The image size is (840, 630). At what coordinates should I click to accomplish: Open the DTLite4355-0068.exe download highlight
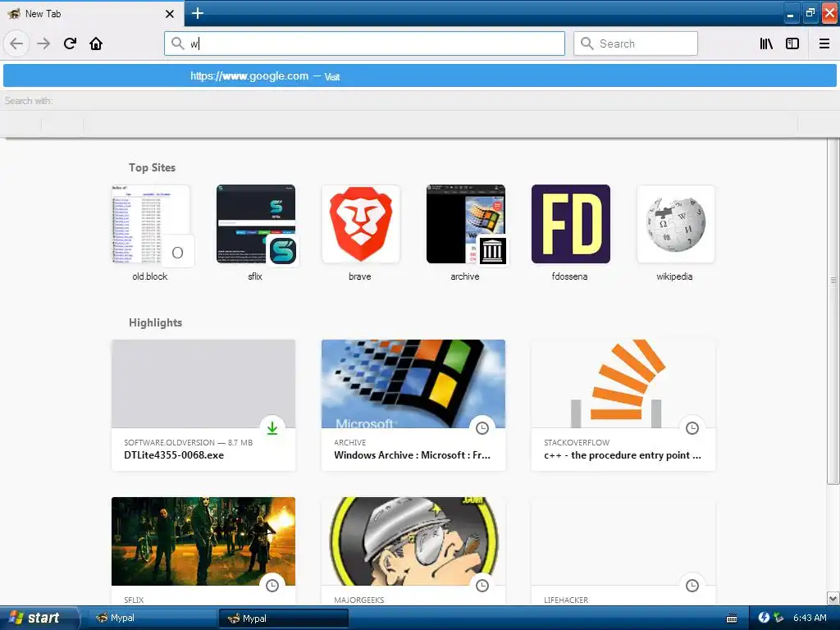click(x=203, y=405)
